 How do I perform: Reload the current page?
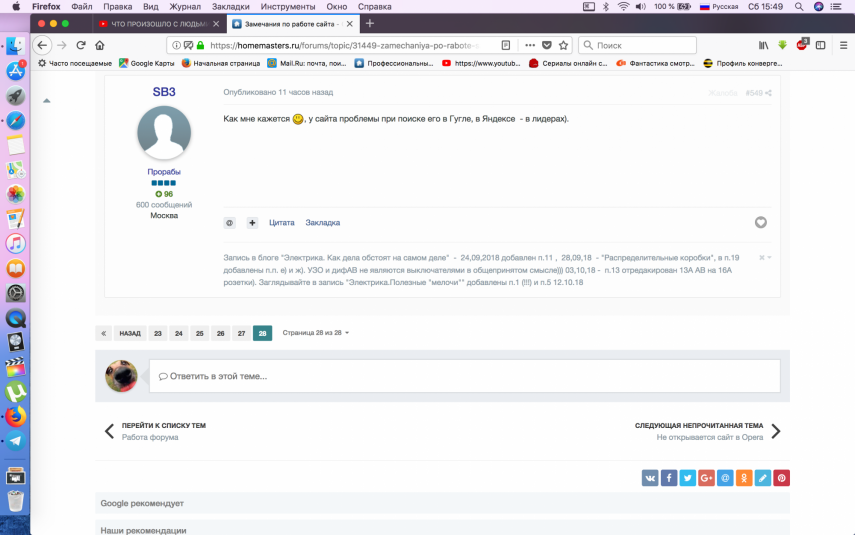pyautogui.click(x=81, y=45)
